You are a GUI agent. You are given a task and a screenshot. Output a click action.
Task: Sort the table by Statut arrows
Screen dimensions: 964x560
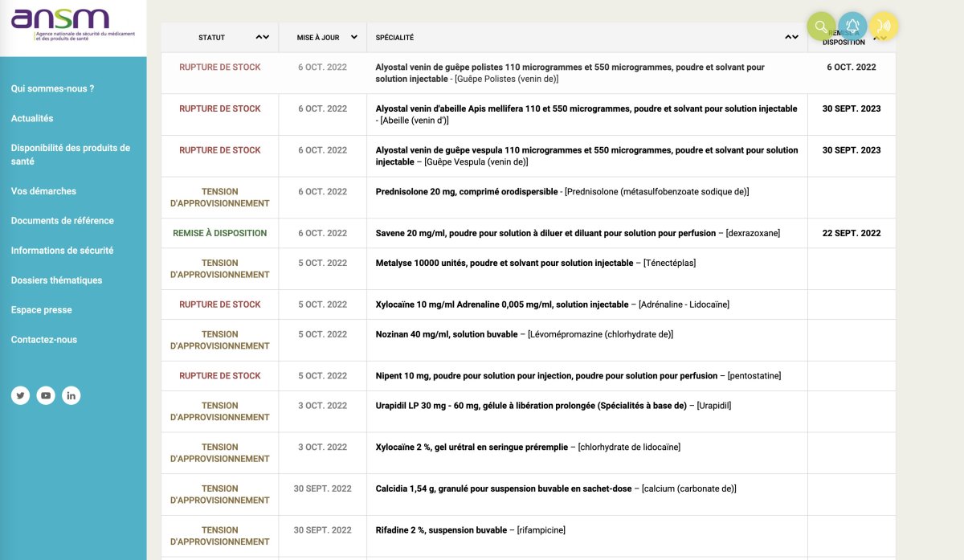pos(263,37)
